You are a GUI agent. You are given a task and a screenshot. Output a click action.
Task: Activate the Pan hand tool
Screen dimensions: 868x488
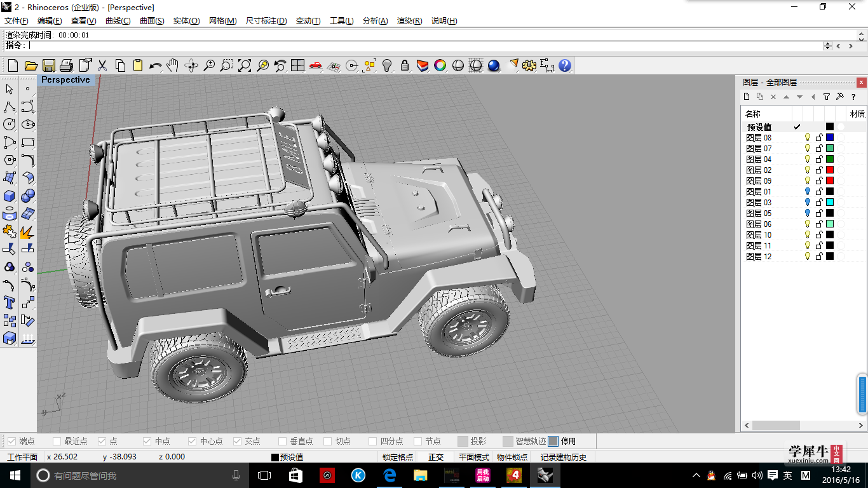point(173,65)
